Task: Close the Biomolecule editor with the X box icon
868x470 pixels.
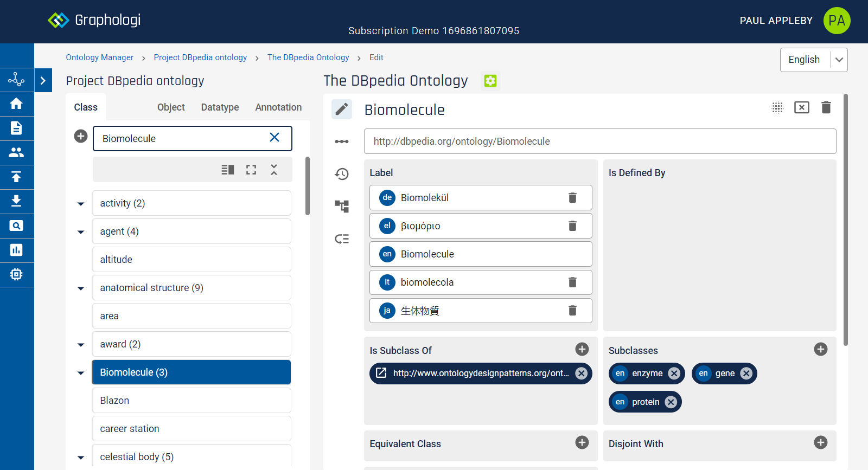Action: (x=801, y=107)
